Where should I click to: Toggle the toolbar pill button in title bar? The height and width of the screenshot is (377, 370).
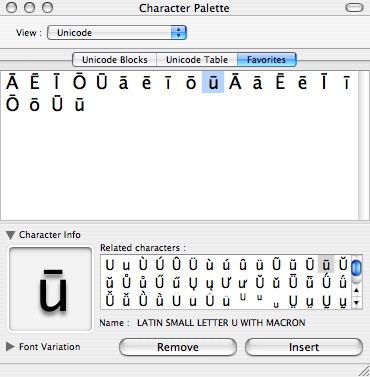354,8
